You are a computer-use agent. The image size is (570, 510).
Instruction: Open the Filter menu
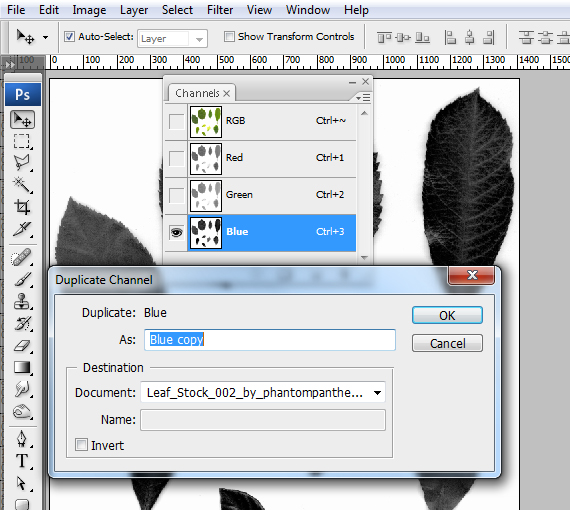(x=220, y=10)
